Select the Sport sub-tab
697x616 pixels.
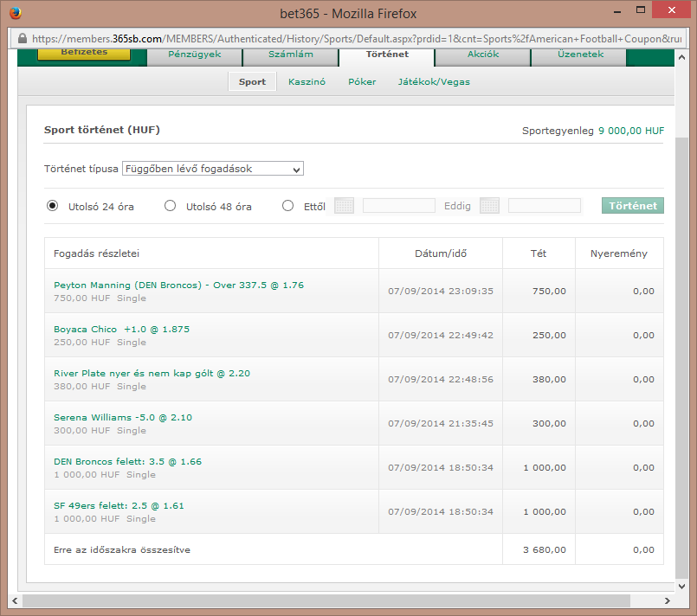[x=252, y=81]
